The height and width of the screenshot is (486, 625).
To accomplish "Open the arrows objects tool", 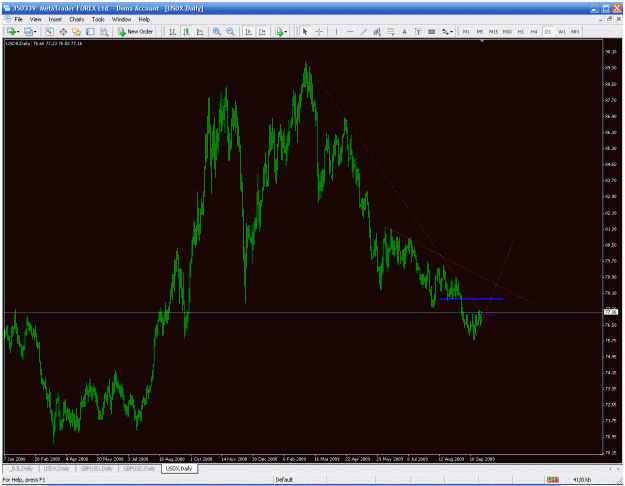I will 445,31.
